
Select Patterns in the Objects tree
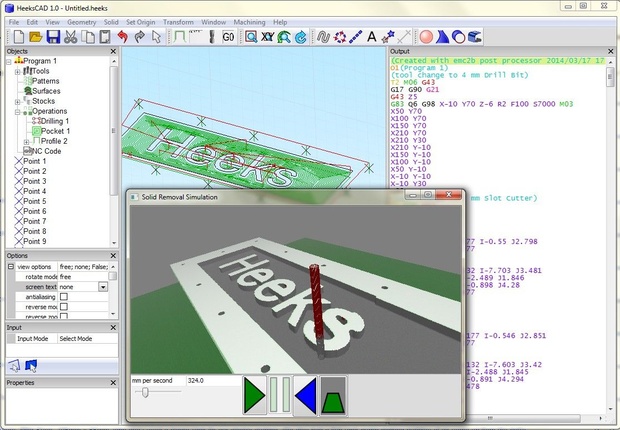42,81
